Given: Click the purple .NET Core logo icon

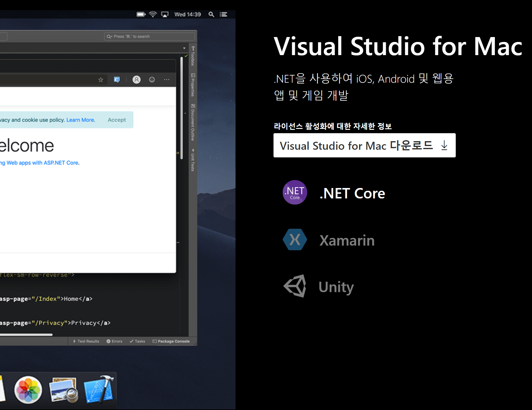Looking at the screenshot, I should [x=295, y=192].
